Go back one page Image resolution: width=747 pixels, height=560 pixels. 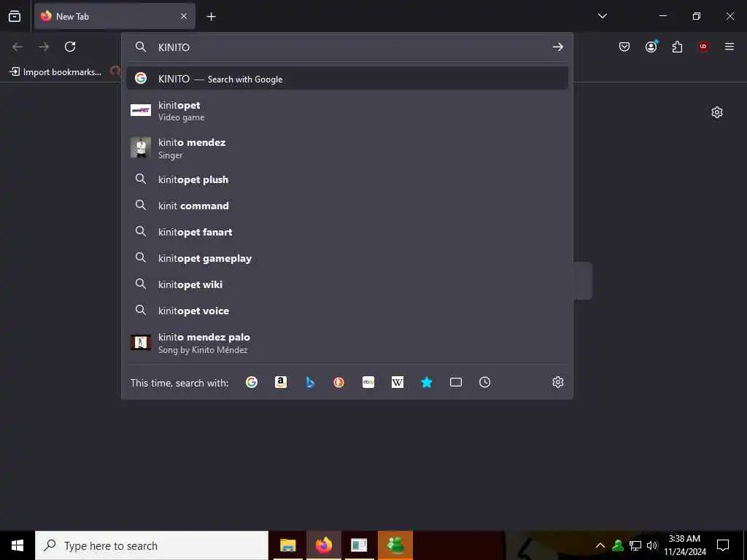point(18,47)
